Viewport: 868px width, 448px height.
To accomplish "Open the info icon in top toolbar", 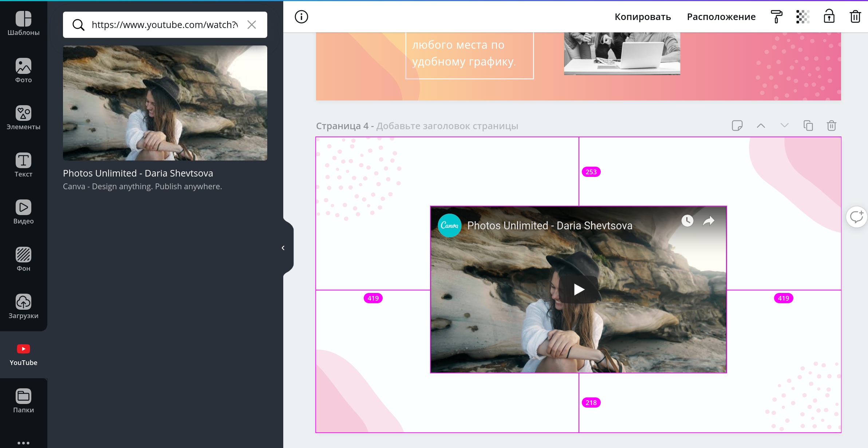I will [301, 17].
